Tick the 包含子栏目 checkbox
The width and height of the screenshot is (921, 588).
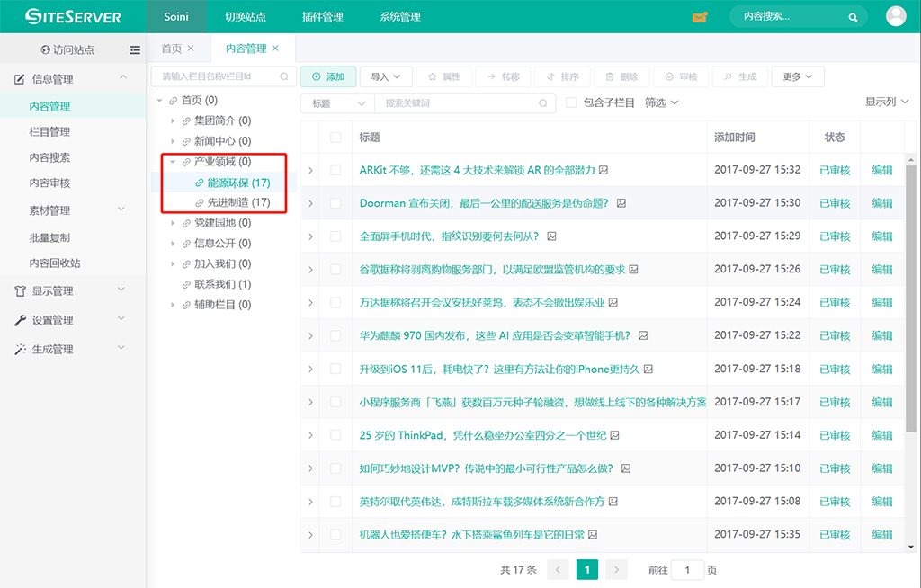tap(571, 103)
